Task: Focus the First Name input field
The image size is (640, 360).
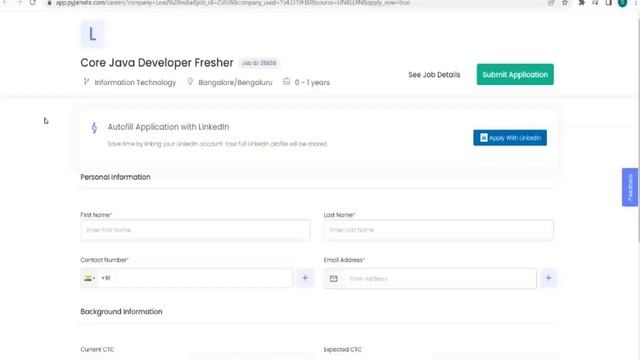Action: click(x=195, y=230)
